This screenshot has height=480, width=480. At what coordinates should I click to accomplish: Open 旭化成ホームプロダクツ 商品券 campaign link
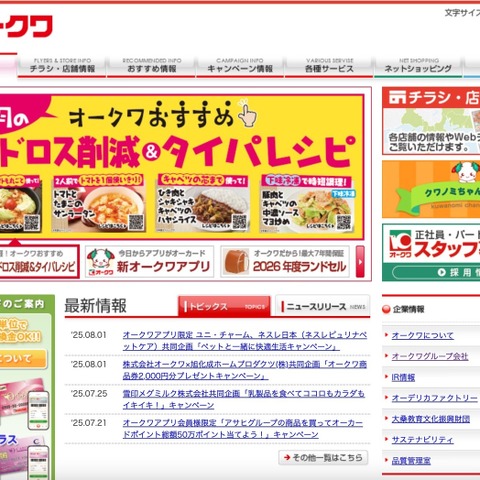tap(245, 370)
